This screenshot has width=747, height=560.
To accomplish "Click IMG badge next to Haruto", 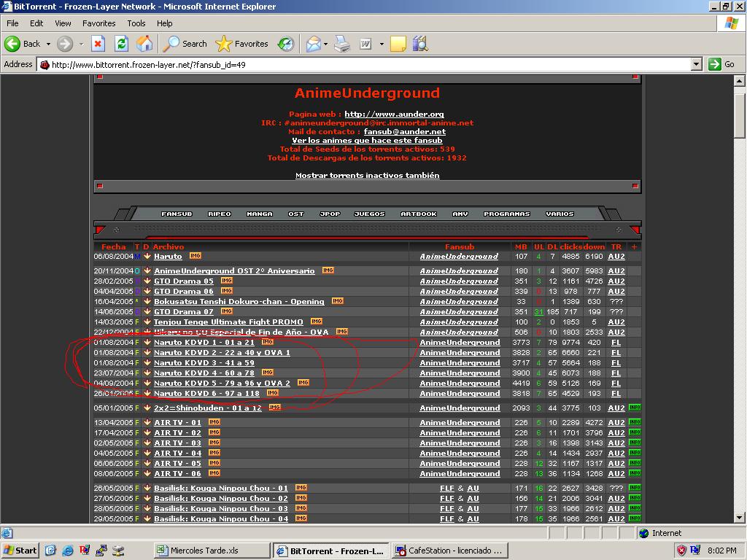I will point(196,256).
